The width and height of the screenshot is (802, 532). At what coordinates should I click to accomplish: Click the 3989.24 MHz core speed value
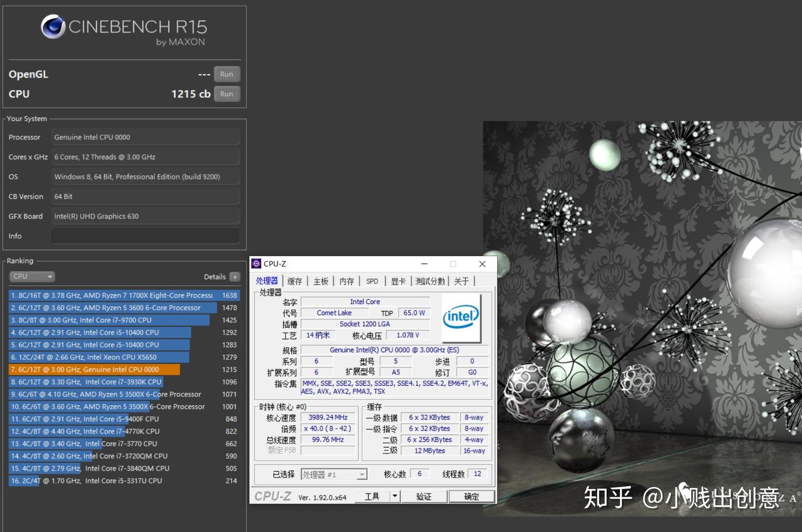point(328,417)
